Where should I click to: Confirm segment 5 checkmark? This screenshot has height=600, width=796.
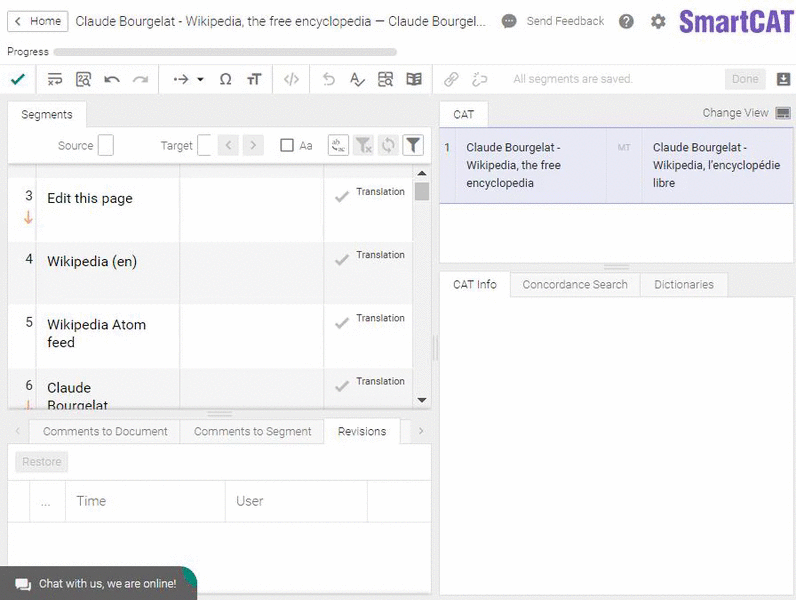(x=342, y=323)
